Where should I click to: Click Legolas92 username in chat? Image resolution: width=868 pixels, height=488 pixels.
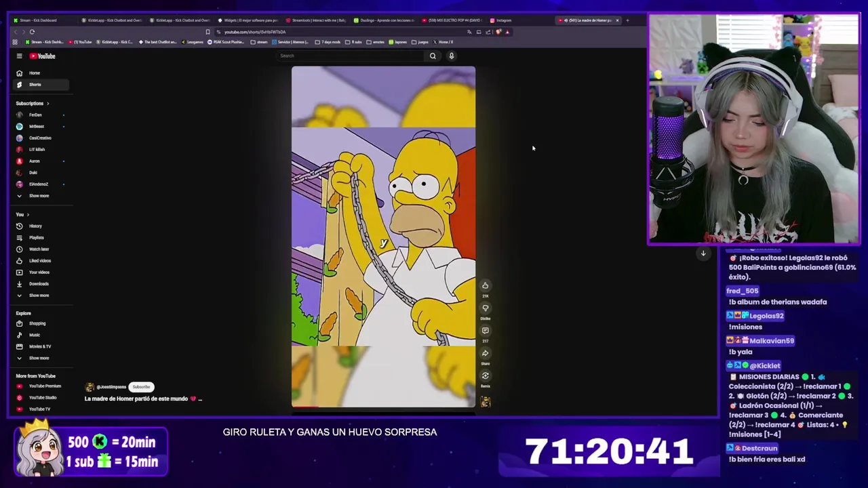766,316
